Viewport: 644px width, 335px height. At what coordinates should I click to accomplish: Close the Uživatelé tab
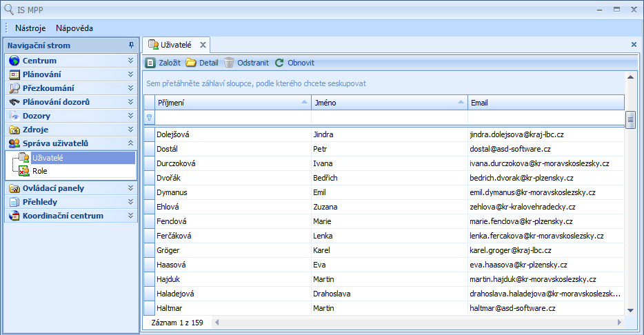[x=203, y=45]
